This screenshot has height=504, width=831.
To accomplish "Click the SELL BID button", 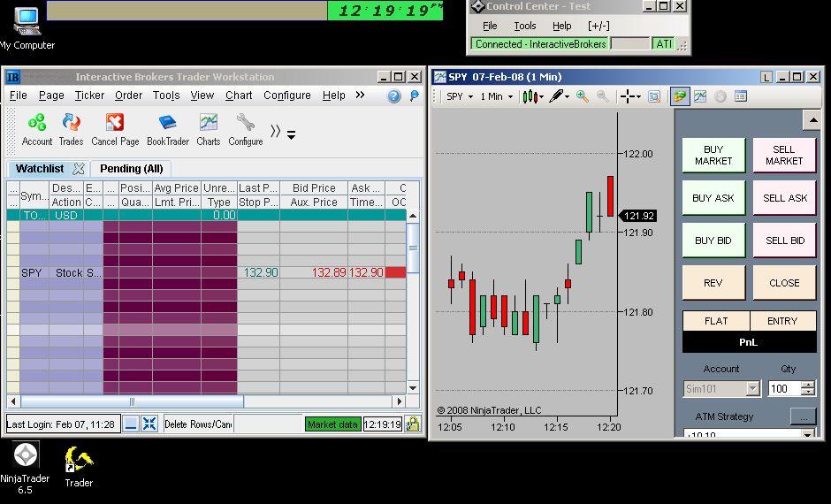I will (x=784, y=241).
